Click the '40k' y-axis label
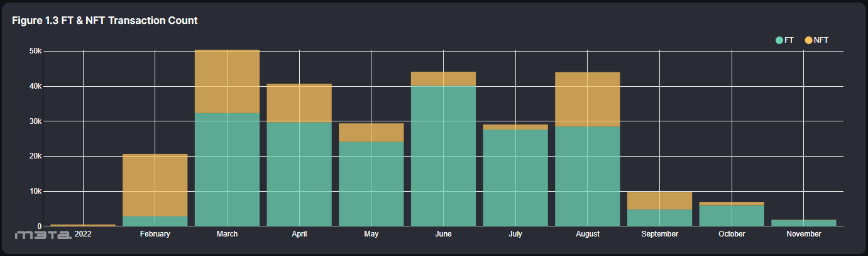This screenshot has width=868, height=256. pos(35,86)
